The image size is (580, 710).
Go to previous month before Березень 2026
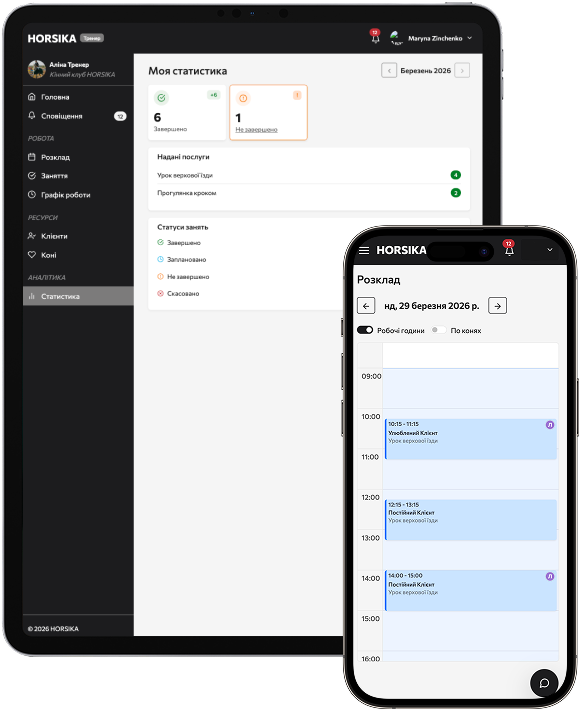(389, 71)
